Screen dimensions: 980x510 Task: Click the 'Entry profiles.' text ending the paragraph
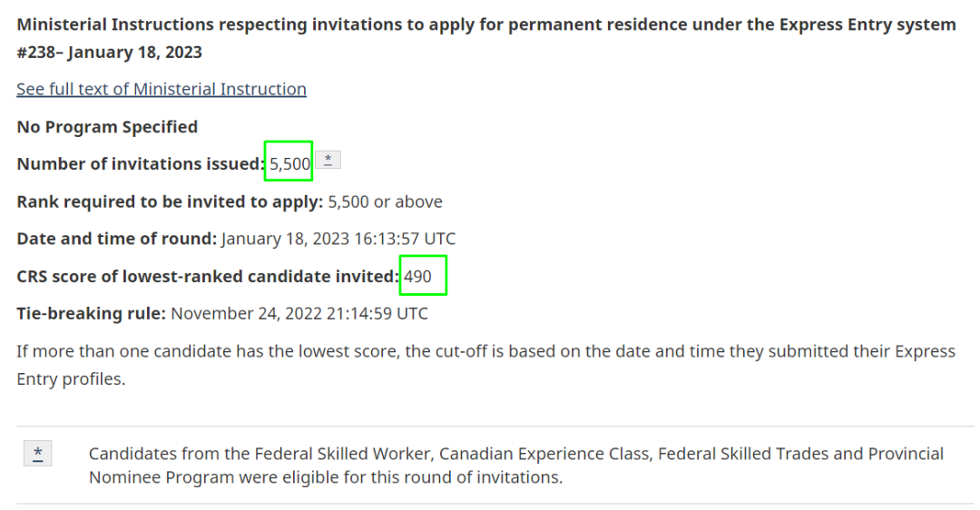click(x=71, y=379)
